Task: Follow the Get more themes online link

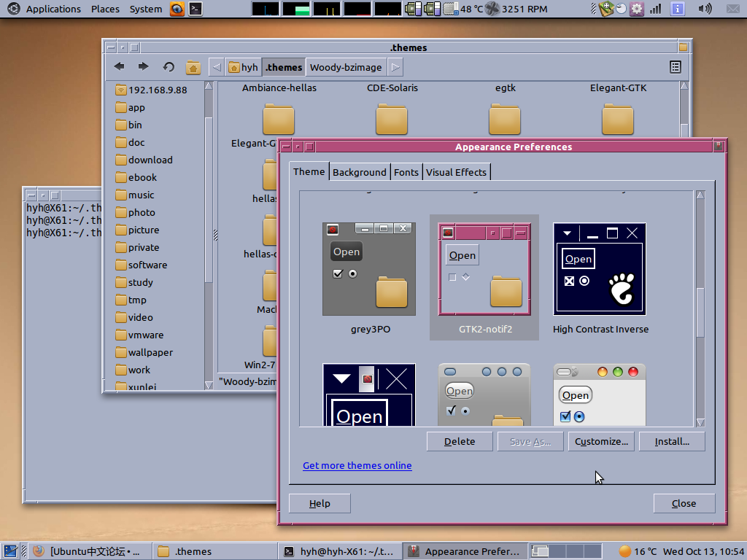Action: click(x=357, y=465)
